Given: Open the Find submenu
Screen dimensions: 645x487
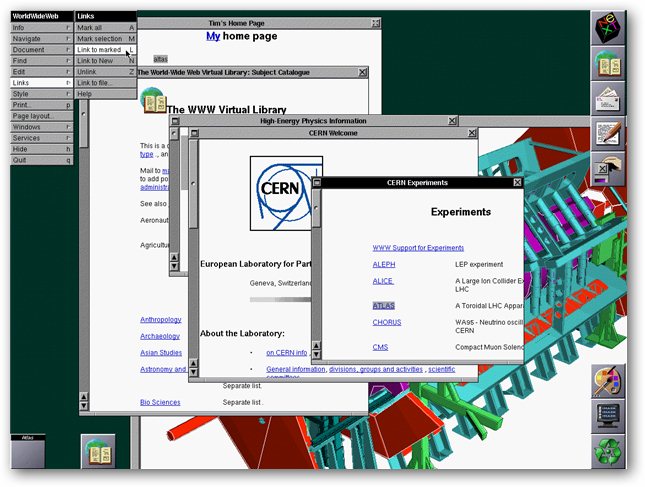Looking at the screenshot, I should pyautogui.click(x=42, y=61).
